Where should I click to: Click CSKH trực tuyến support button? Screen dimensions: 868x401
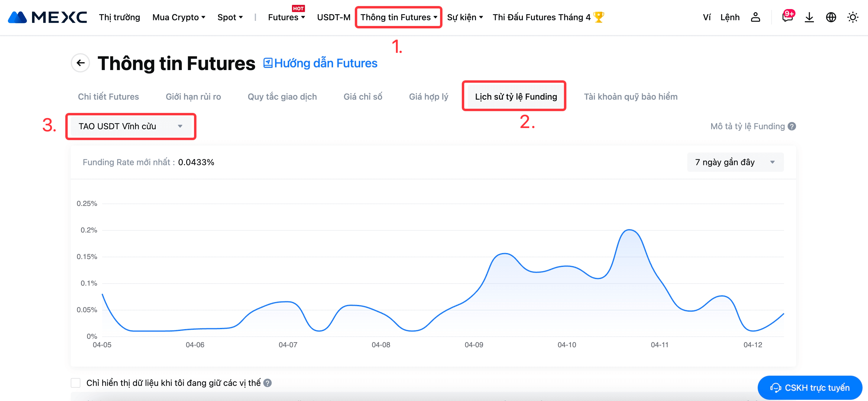810,387
